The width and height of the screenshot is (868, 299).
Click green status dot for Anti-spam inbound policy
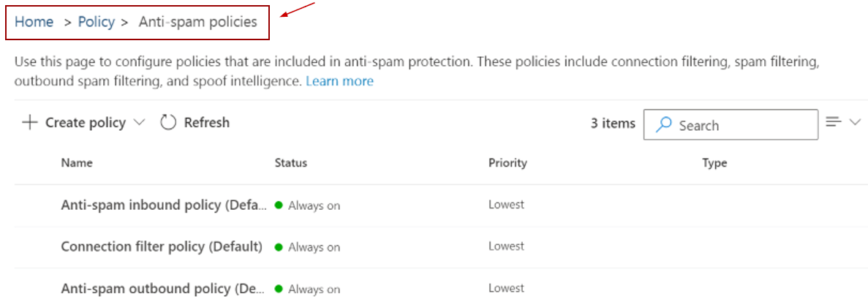tap(279, 205)
